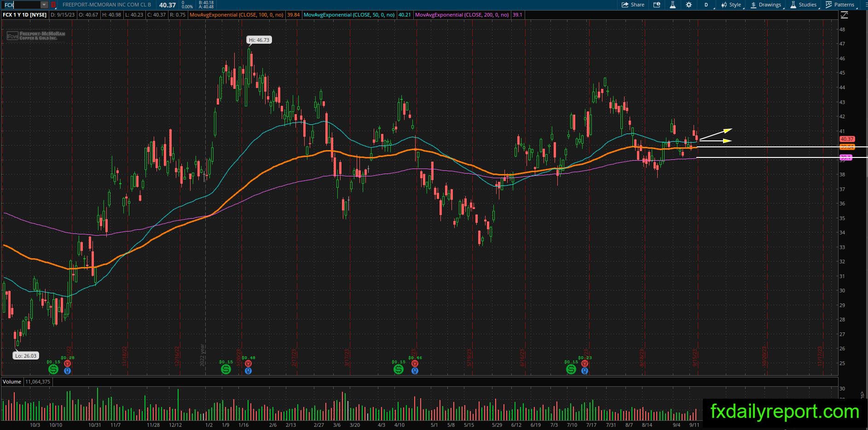
Task: Click the red earnings phone icon under $0.23
Action: tap(584, 363)
